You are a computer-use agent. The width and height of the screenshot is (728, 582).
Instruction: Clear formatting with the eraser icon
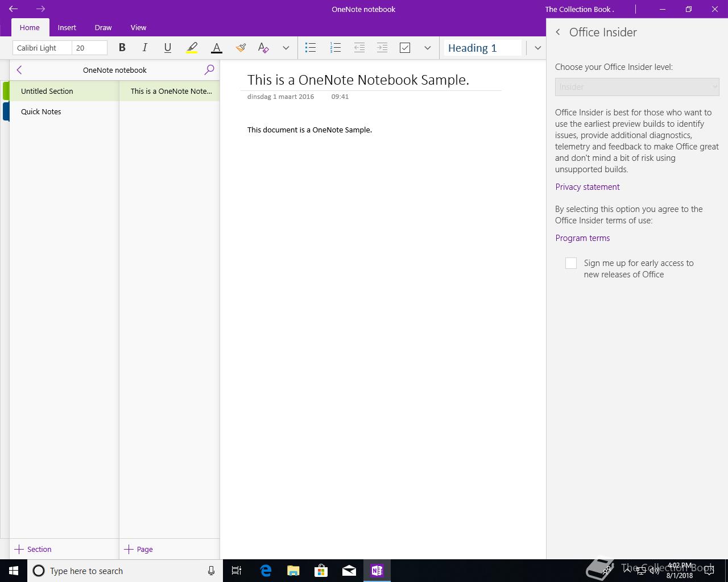pos(263,48)
